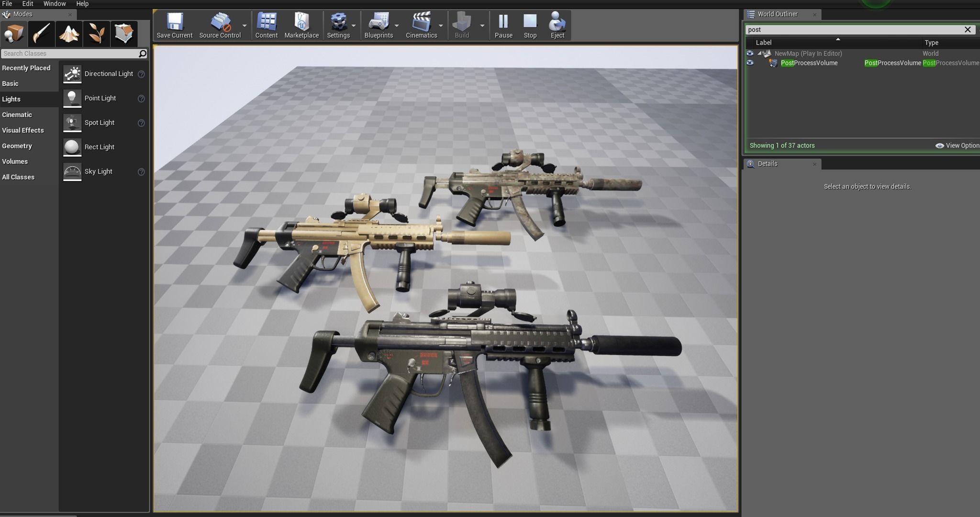Image resolution: width=980 pixels, height=517 pixels.
Task: Open the Marketplace from toolbar
Action: pyautogui.click(x=301, y=26)
